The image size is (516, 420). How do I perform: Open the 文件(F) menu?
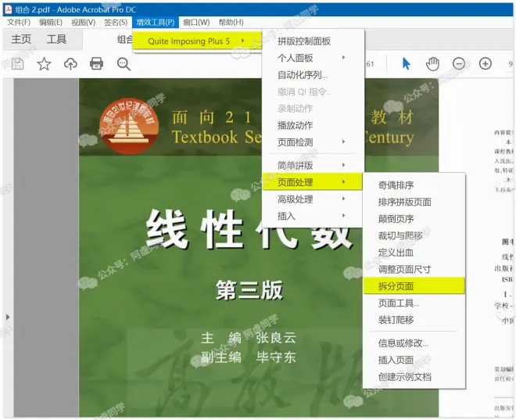point(19,23)
